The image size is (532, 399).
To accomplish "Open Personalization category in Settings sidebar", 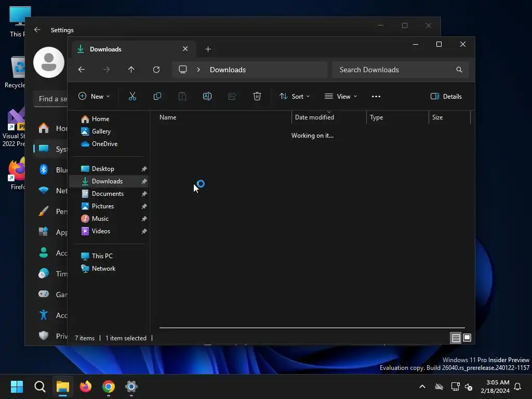I will point(51,211).
